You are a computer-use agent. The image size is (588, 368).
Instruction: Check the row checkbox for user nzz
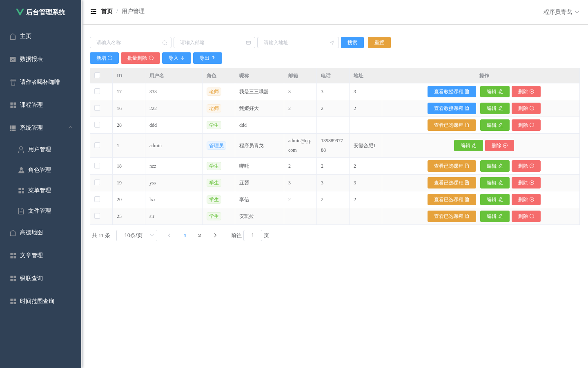(x=97, y=166)
